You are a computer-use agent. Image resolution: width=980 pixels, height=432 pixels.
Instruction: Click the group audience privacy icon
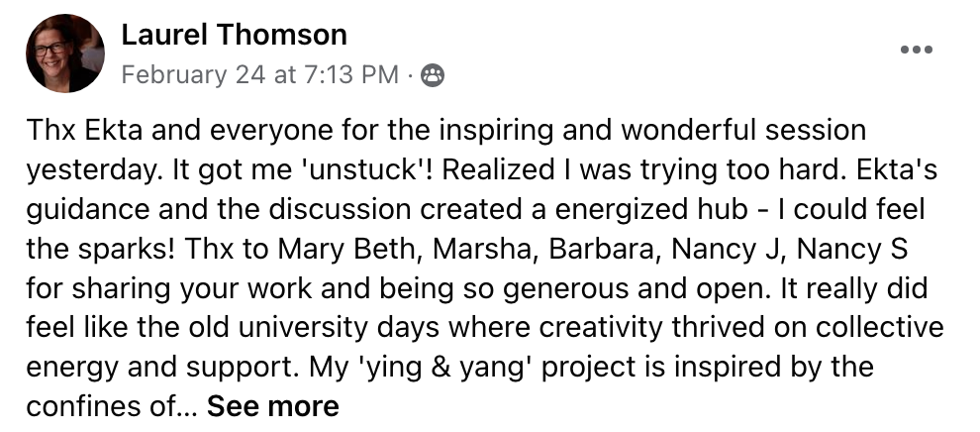click(433, 75)
